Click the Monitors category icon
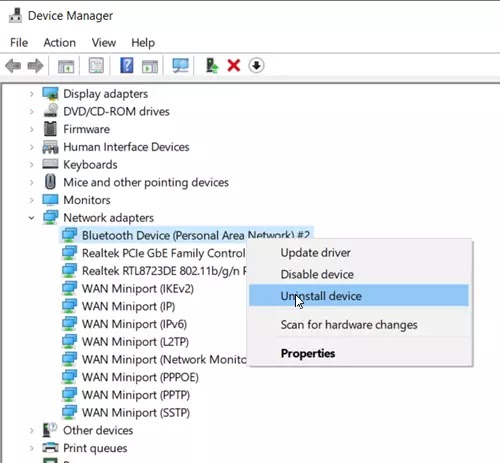500x463 pixels. click(x=50, y=200)
